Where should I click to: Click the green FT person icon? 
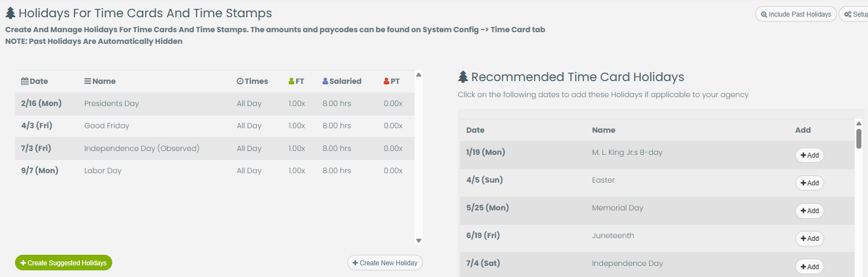tap(291, 81)
